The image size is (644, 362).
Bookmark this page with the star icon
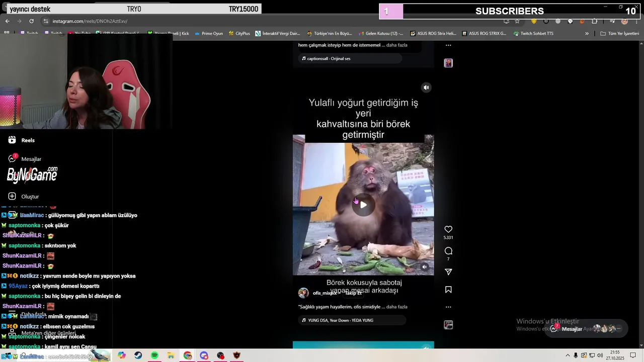[517, 21]
